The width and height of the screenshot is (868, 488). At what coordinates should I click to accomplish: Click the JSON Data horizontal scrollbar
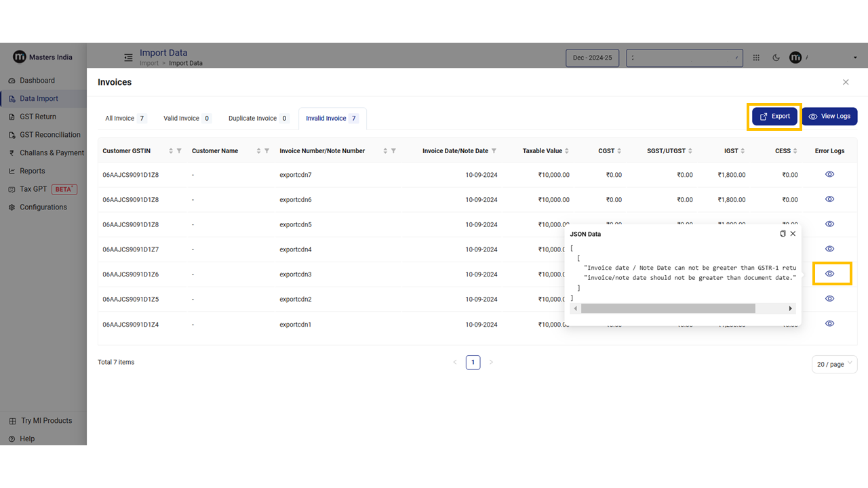[x=668, y=308]
